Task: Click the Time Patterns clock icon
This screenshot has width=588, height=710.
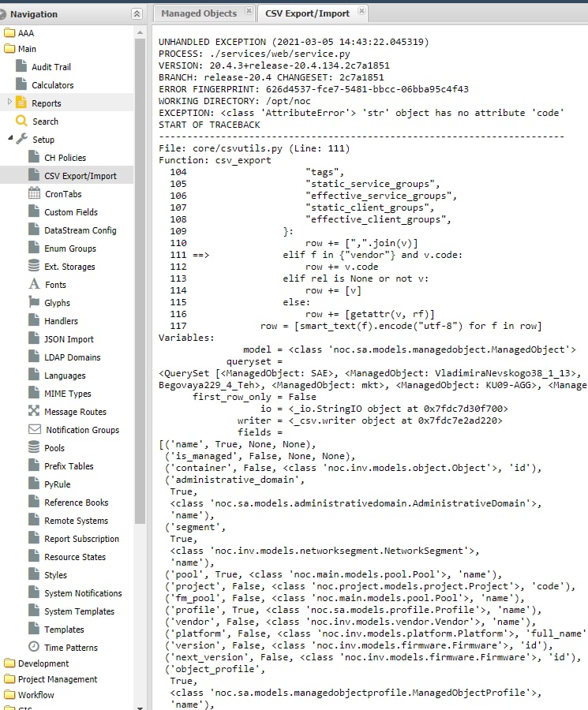Action: [34, 647]
